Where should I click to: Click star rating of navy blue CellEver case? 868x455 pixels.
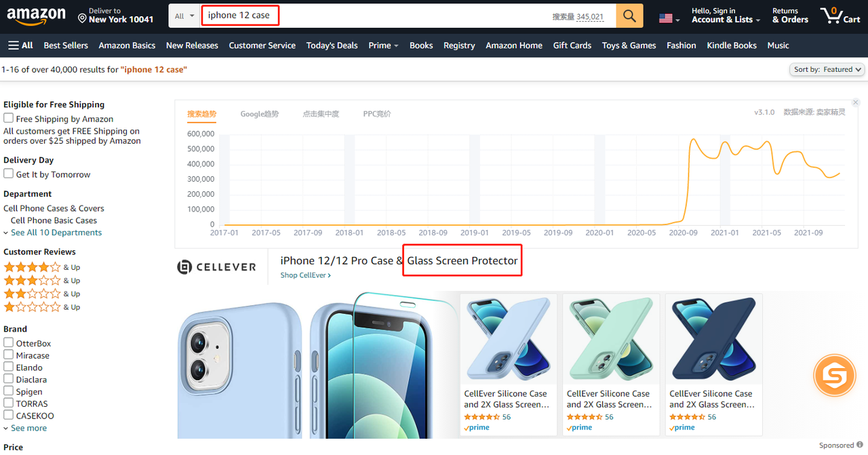(687, 417)
